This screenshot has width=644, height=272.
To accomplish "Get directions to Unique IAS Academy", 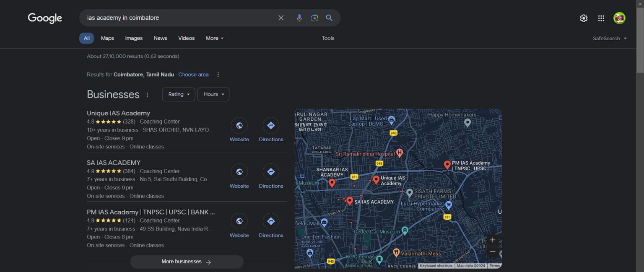I will coord(271,125).
